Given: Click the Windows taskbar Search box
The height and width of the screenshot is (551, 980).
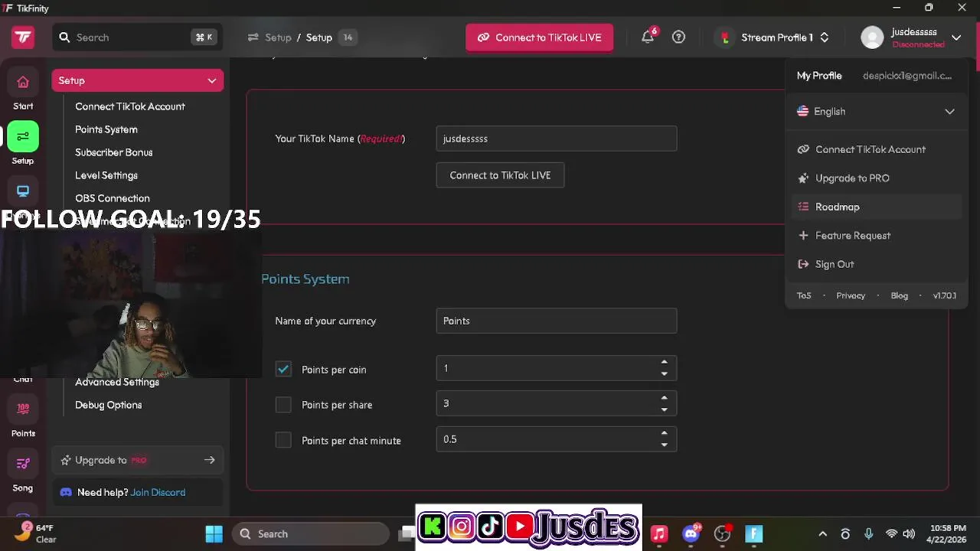Looking at the screenshot, I should 312,533.
